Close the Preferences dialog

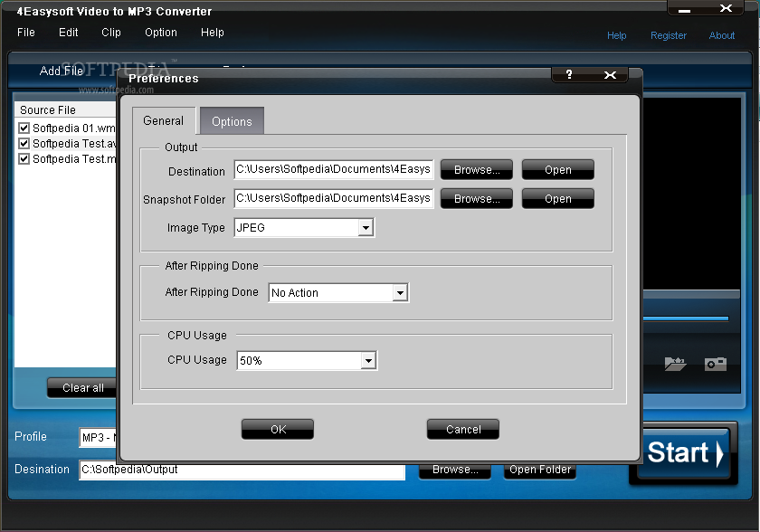610,74
